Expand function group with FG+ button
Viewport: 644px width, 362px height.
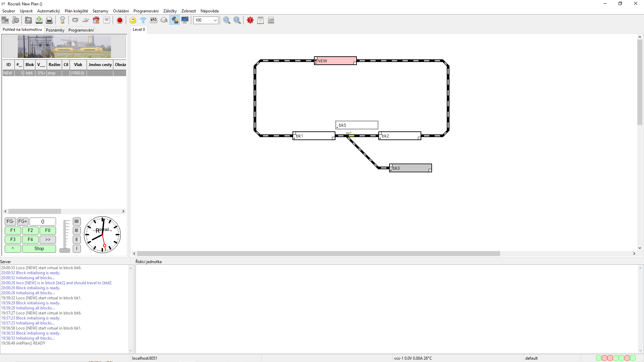[x=23, y=222]
